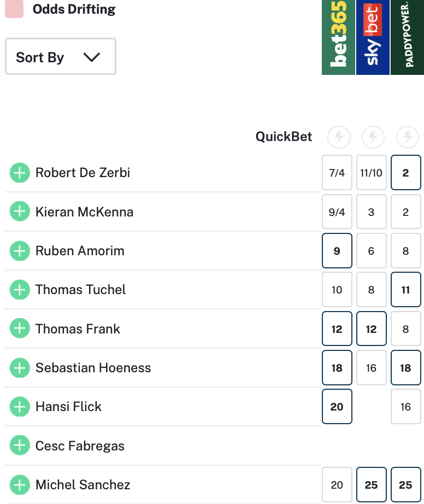Click the Sky Bet bookmaker logo
The height and width of the screenshot is (504, 424).
373,37
